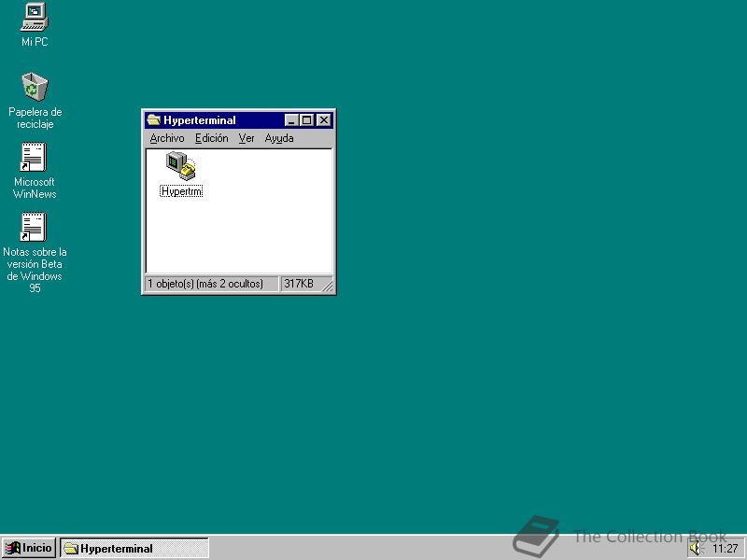Close the Hyperterminal window
The image size is (747, 560).
[x=323, y=120]
